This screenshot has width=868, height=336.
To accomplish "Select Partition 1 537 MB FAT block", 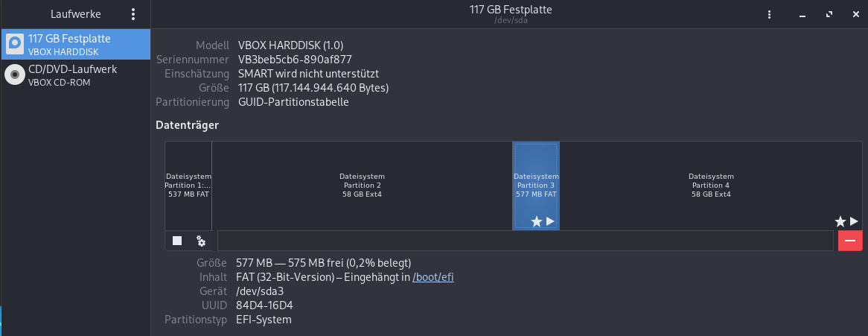I will [188, 186].
